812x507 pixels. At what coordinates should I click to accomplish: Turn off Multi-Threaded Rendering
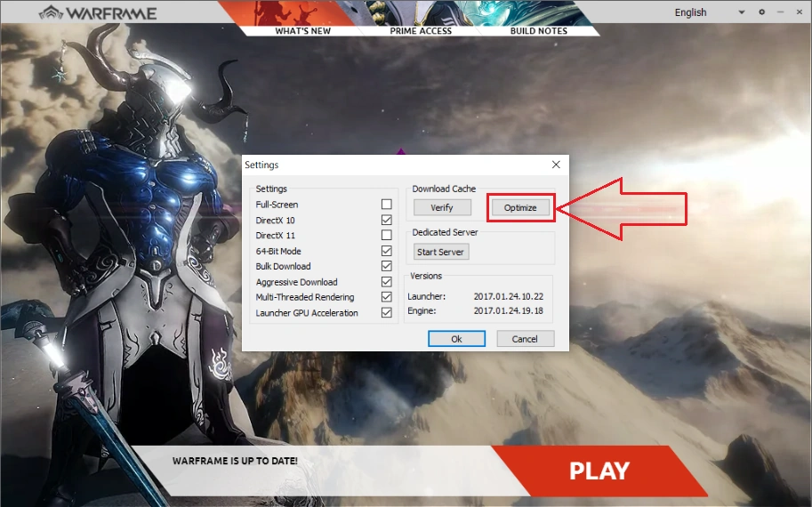(386, 297)
